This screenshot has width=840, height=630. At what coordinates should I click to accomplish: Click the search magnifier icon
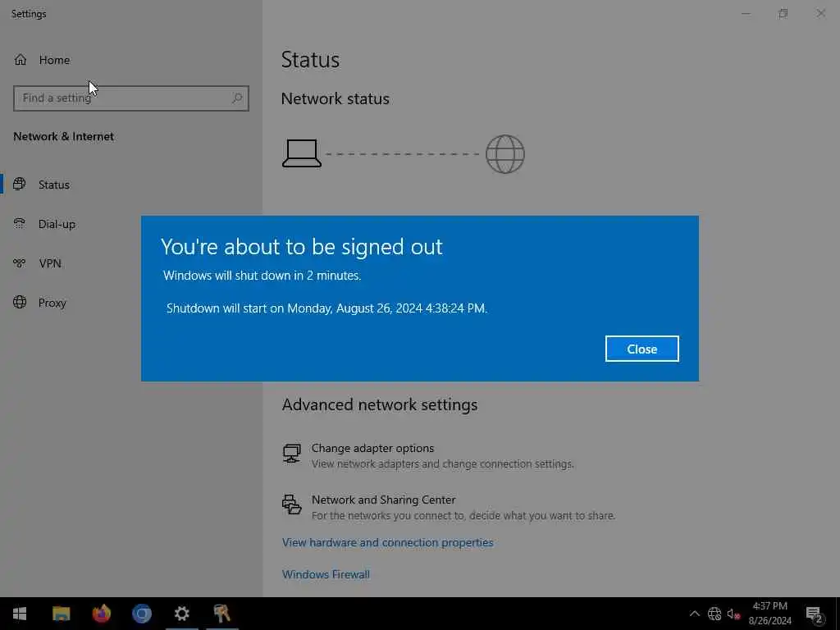237,98
